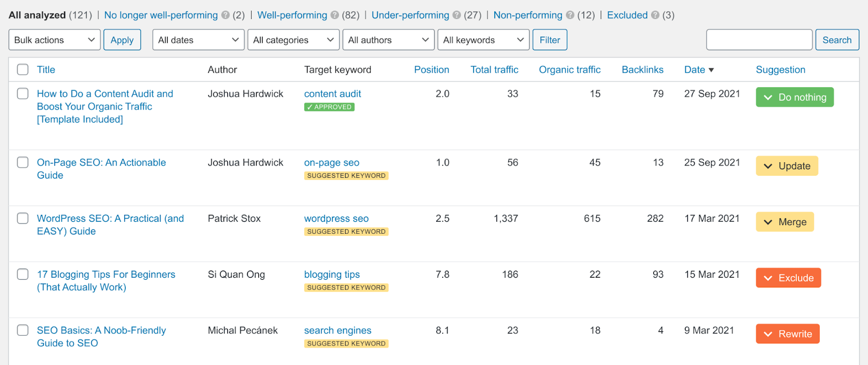Check the select-all checkbox in header
This screenshot has height=365, width=868.
(x=23, y=69)
